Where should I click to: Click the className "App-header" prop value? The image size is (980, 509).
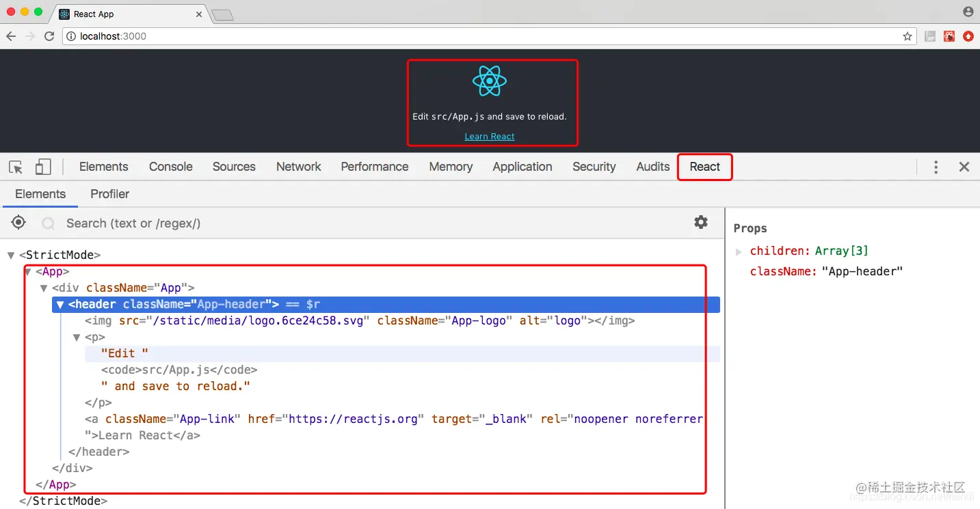tap(862, 271)
